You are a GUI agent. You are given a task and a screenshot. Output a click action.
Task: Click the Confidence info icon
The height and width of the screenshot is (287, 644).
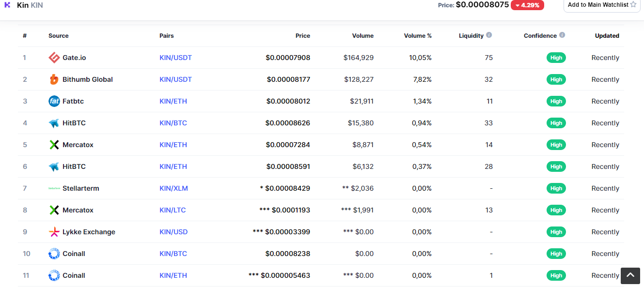[x=562, y=35]
